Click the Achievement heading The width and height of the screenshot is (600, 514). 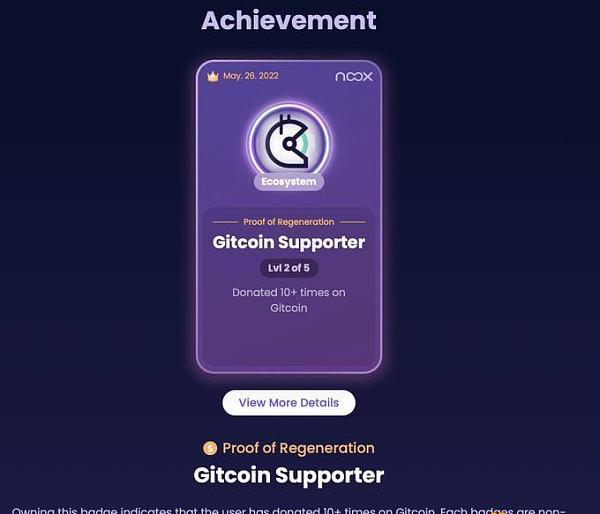[289, 20]
